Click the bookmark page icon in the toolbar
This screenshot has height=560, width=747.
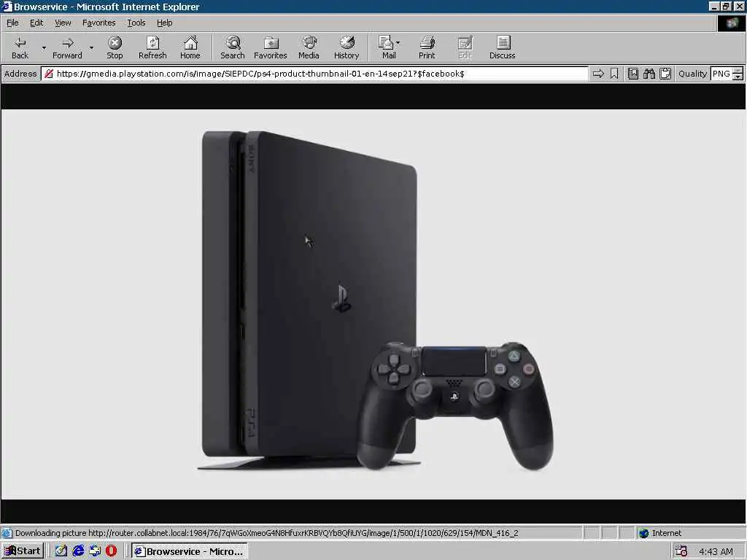click(633, 74)
